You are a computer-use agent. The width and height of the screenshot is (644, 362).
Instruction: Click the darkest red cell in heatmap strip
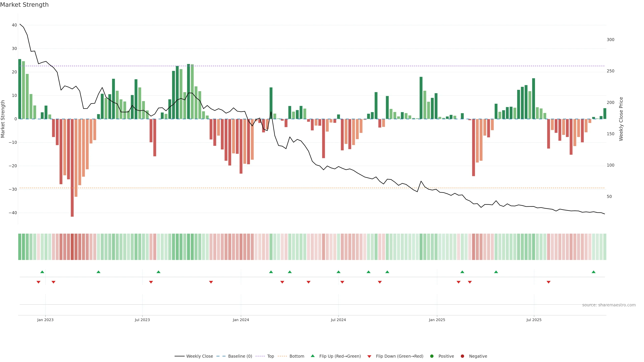coord(72,247)
